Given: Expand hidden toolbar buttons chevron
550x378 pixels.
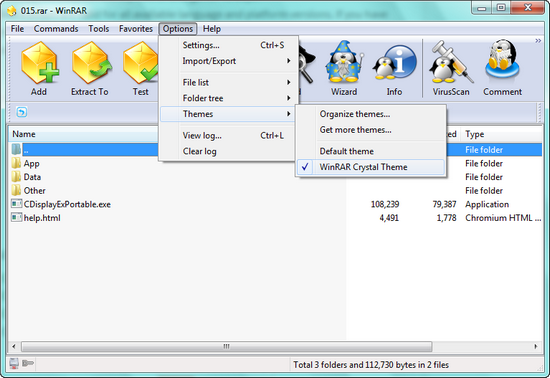Looking at the screenshot, I should pyautogui.click(x=538, y=41).
